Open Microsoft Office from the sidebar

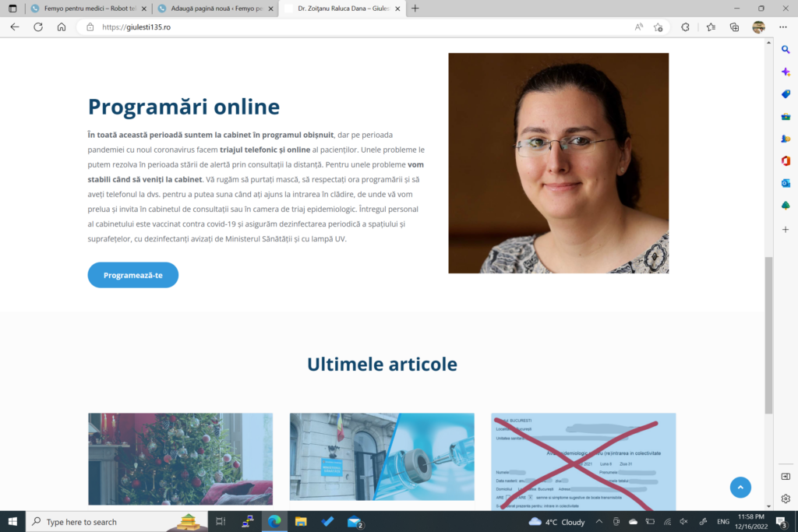coord(786,160)
